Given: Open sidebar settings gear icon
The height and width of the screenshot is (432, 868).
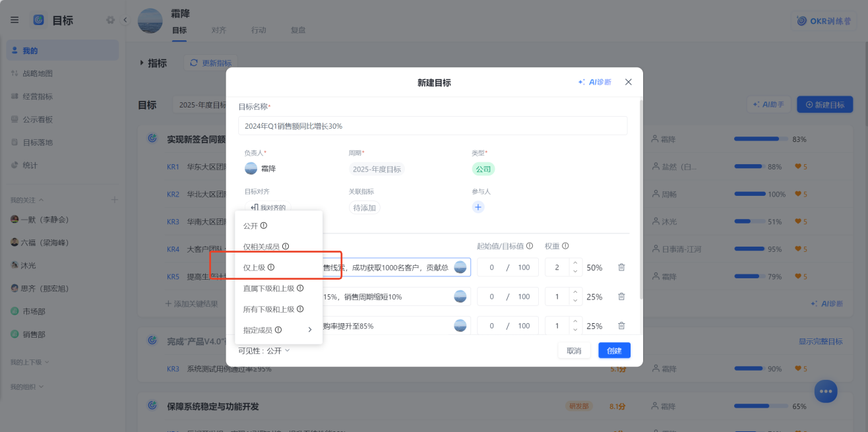Looking at the screenshot, I should (110, 20).
